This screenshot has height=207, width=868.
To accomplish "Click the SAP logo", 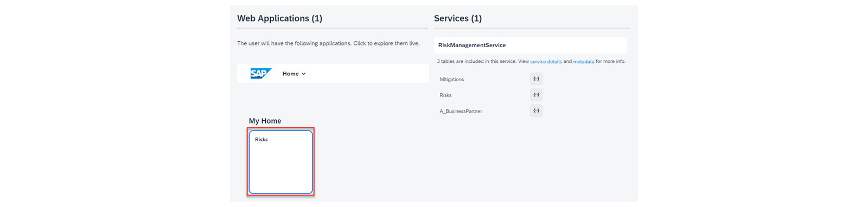I will [261, 74].
